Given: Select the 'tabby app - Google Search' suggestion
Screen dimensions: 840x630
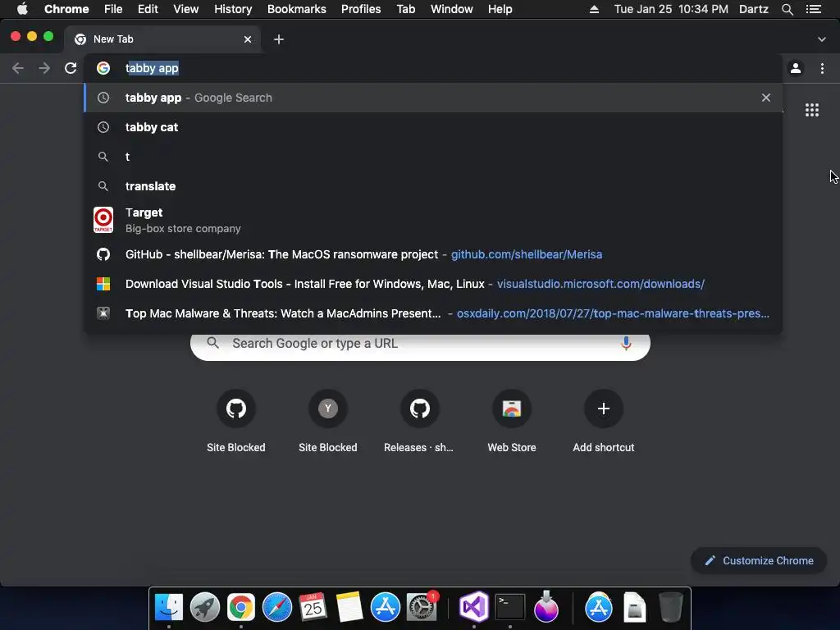Looking at the screenshot, I should tap(433, 98).
